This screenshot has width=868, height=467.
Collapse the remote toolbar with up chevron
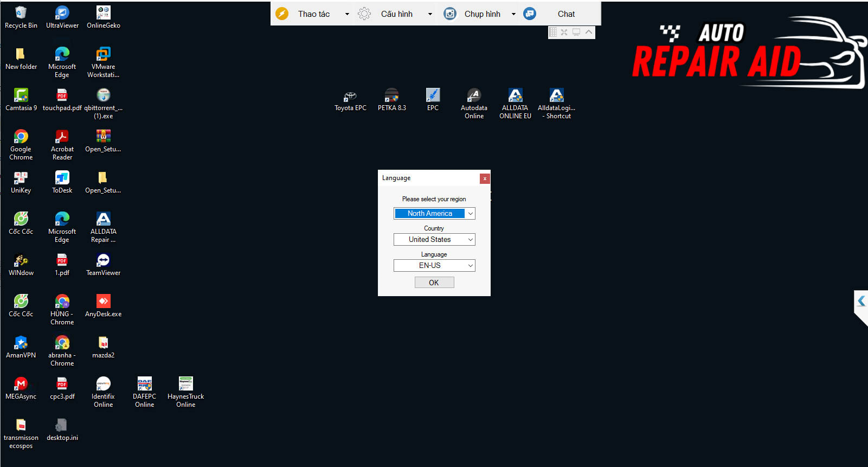(589, 32)
